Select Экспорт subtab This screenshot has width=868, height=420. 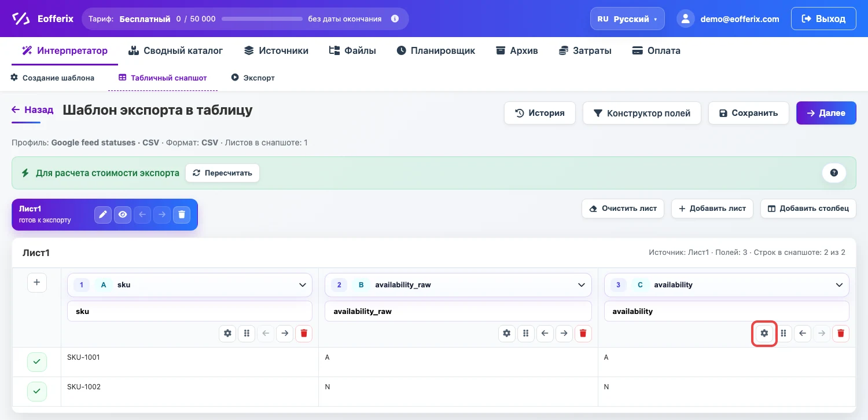[253, 78]
